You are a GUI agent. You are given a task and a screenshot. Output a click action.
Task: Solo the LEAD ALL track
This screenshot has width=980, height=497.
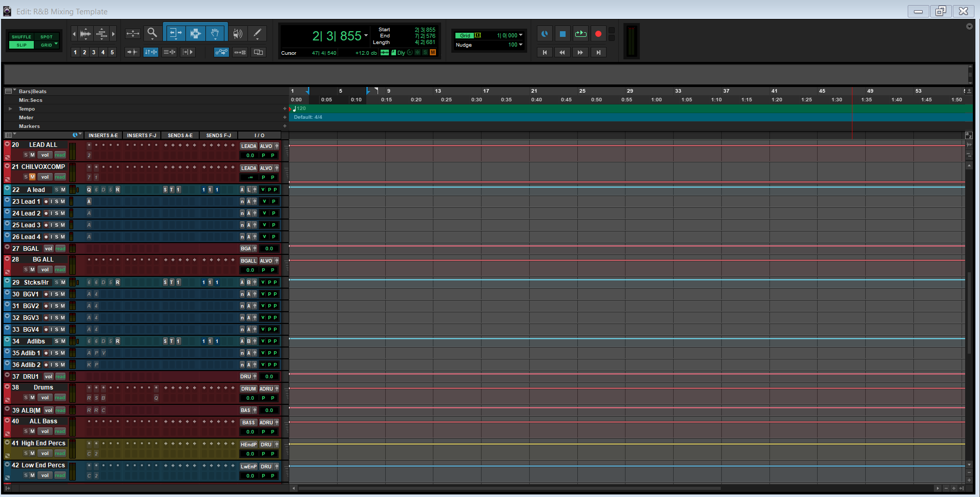(26, 155)
